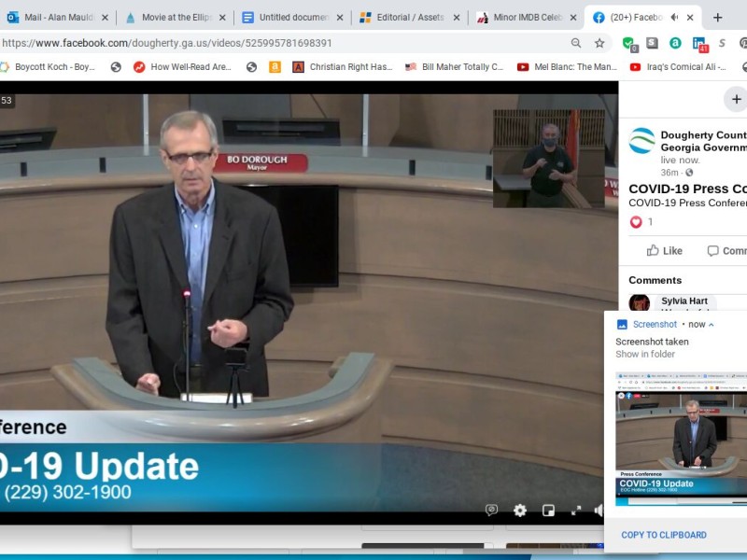Open video settings gear icon
Viewport: 747px width, 560px height.
click(x=520, y=511)
